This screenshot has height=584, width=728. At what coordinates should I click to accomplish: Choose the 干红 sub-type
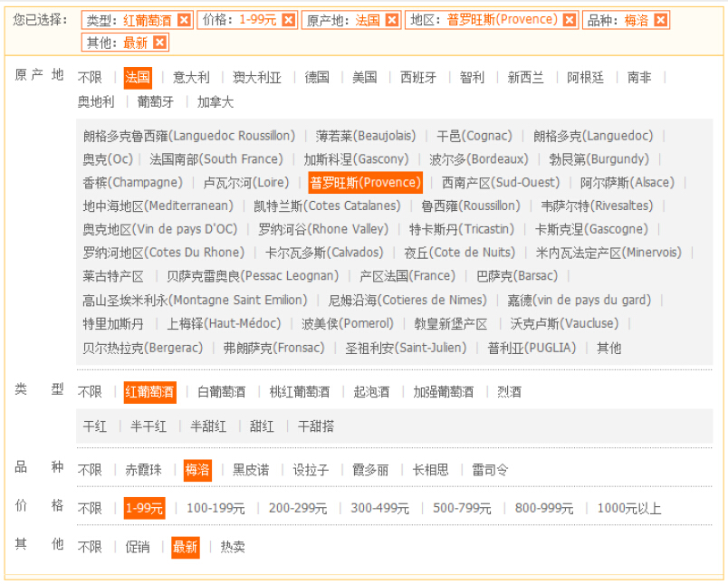pos(95,426)
